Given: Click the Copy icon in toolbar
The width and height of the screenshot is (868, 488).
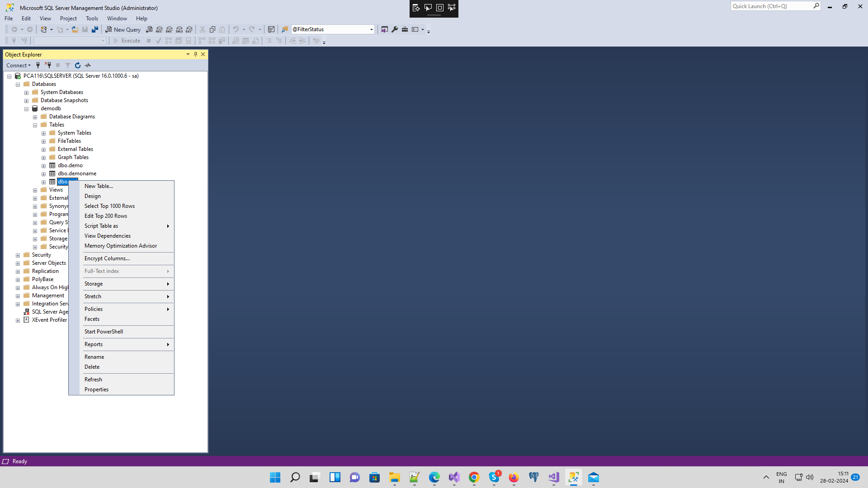Looking at the screenshot, I should [x=212, y=29].
